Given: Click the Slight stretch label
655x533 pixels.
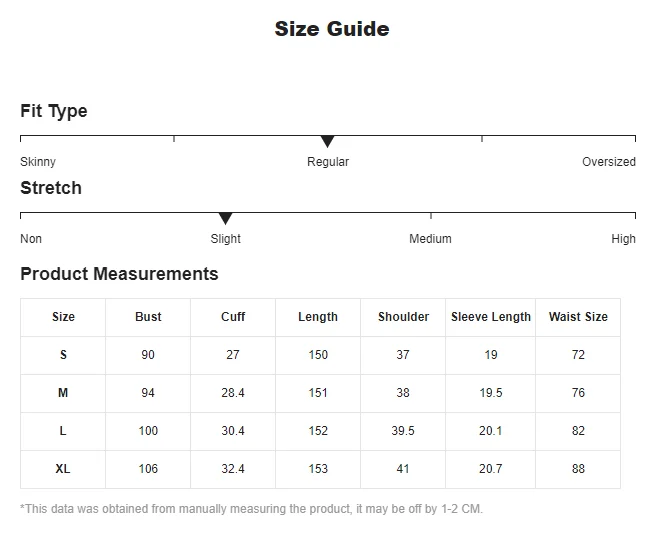Looking at the screenshot, I should (x=225, y=239).
